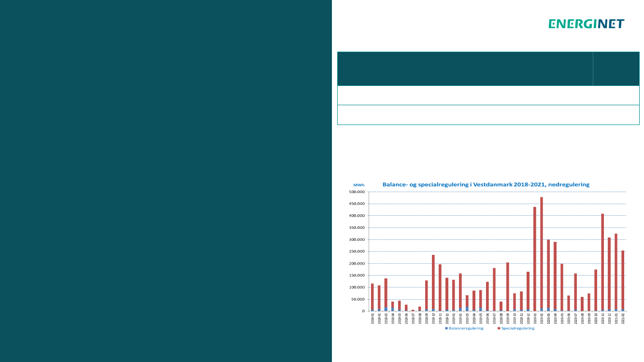Click the wide dark table header cell
Screen dimensions: 644x362
(465, 69)
